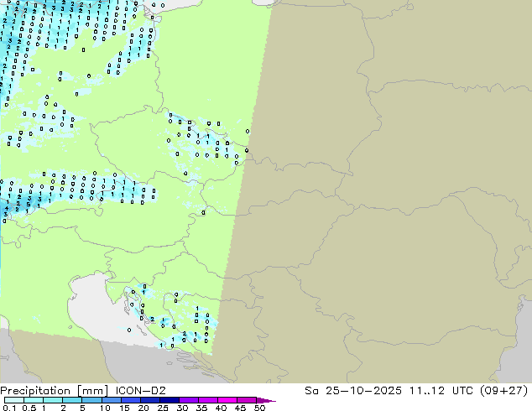The image size is (532, 411).
Task: Pick the 45–50 mm legend color box
Action: click(x=247, y=400)
